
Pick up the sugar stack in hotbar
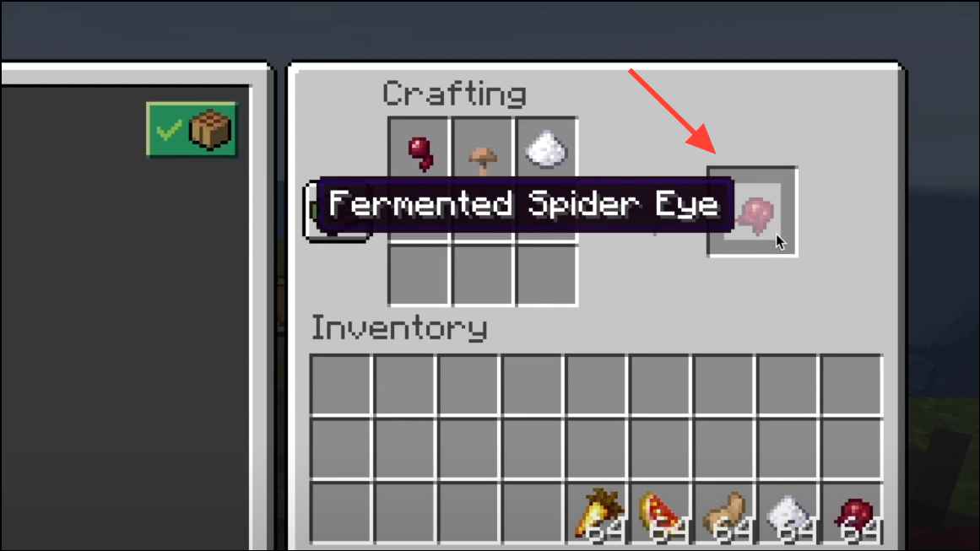click(788, 514)
